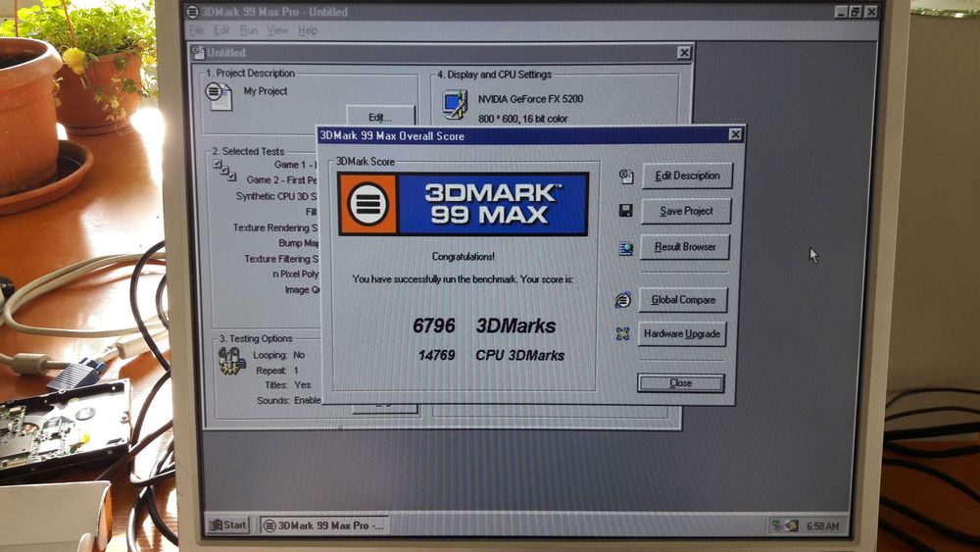Close the Overall Score dialog
This screenshot has width=980, height=552.
681,383
